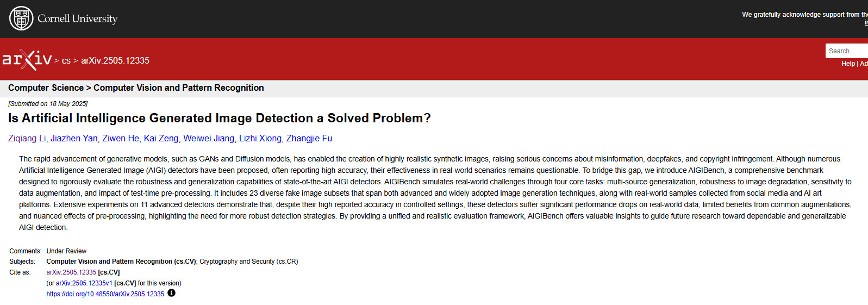Focus the Search input field
The width and height of the screenshot is (868, 305).
pos(846,51)
